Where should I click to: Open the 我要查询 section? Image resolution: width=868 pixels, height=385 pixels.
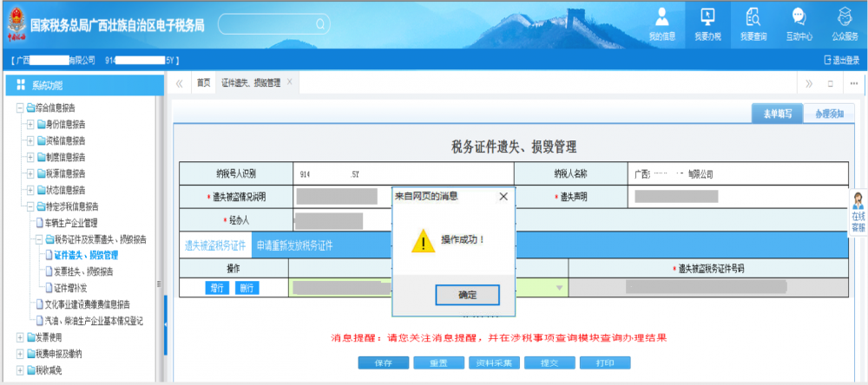pyautogui.click(x=753, y=23)
